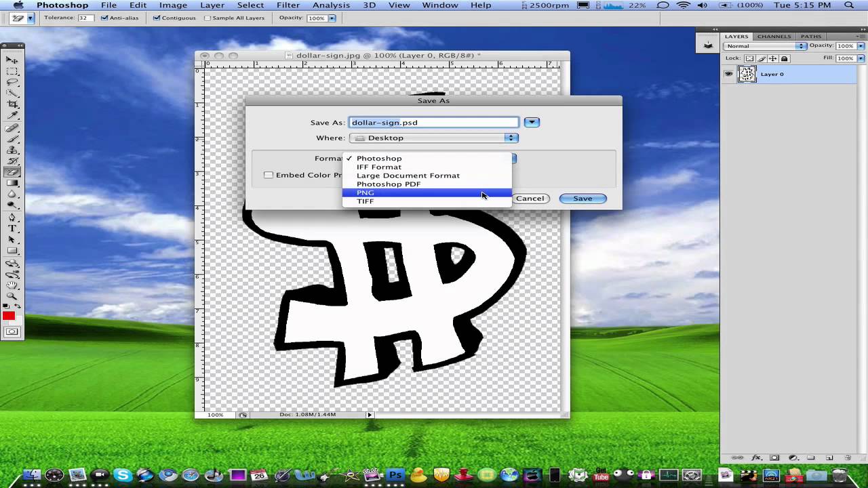Toggle the Contiguous checkbox
This screenshot has height=488, width=868.
[157, 18]
